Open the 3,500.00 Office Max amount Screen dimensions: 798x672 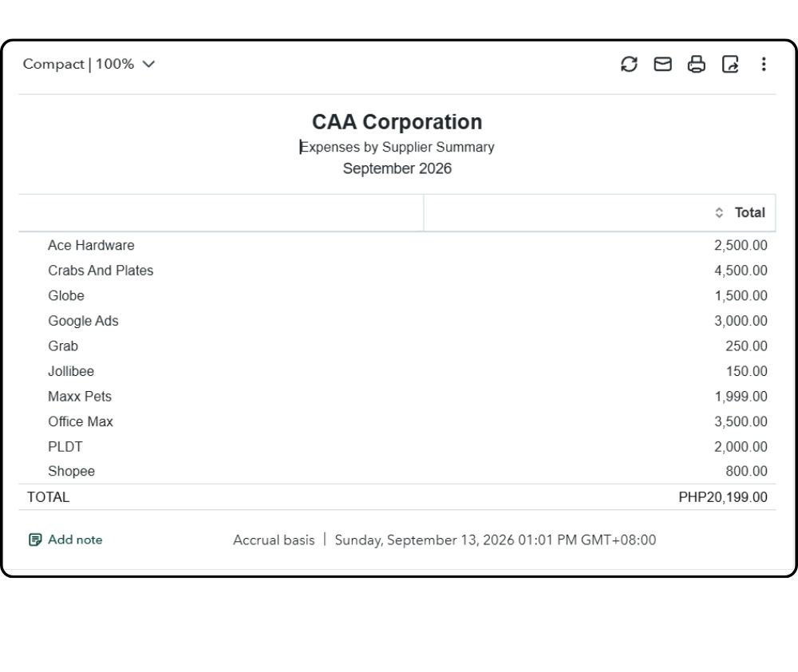(741, 421)
